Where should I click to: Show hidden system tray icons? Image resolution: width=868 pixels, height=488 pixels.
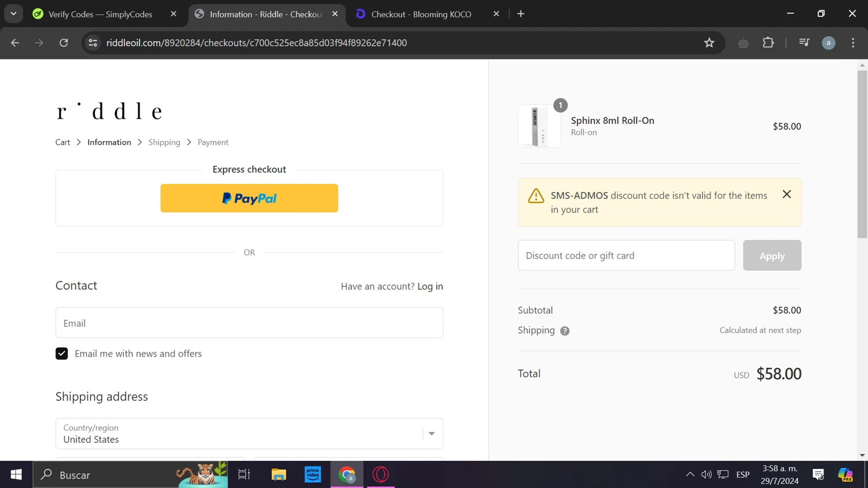pos(690,475)
